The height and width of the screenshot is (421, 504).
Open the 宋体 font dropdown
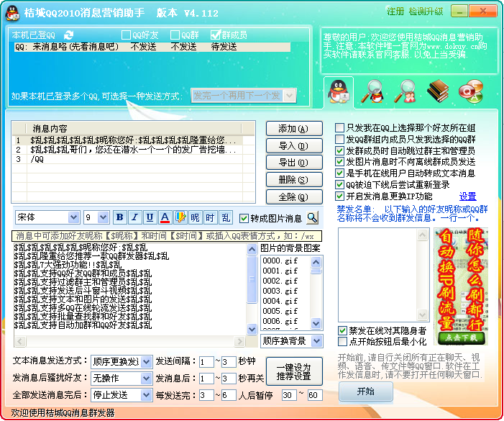pos(74,217)
